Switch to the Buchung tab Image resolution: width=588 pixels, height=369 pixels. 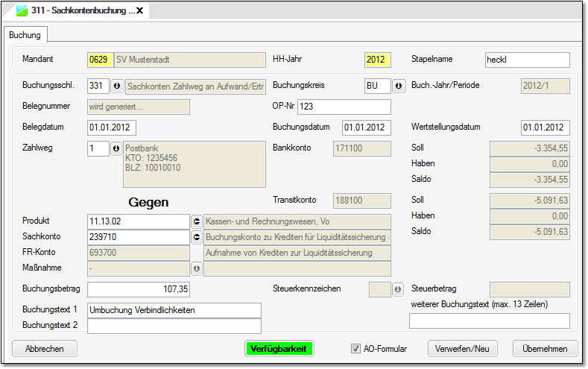pyautogui.click(x=25, y=34)
